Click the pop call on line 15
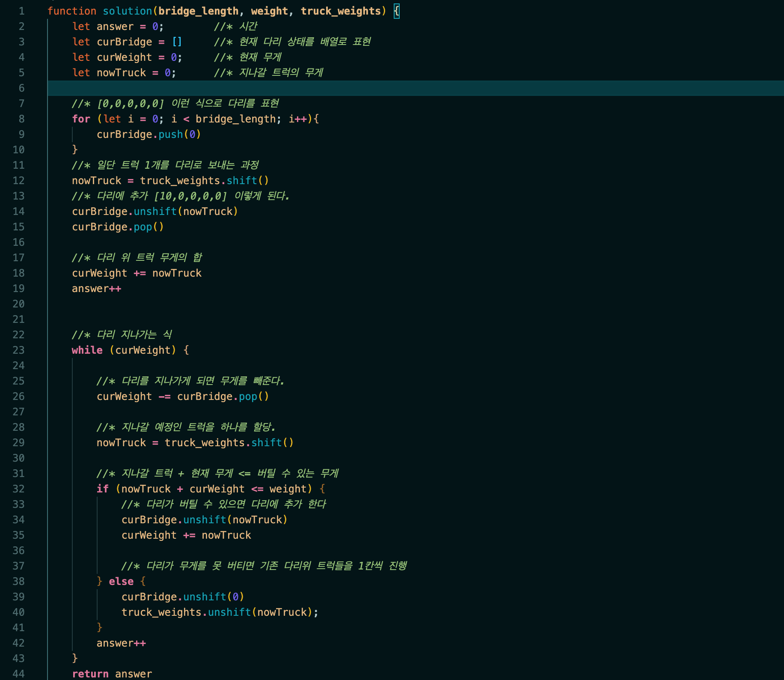 143,227
